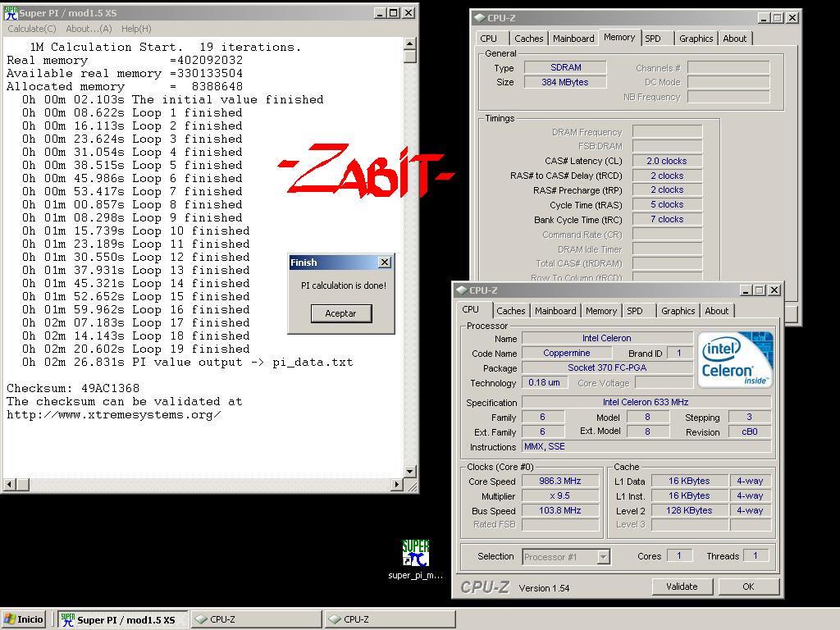Click the memory Type value SDRAM

point(566,67)
